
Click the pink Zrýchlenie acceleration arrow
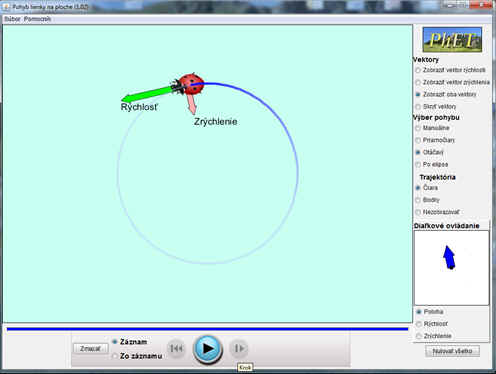tap(191, 104)
